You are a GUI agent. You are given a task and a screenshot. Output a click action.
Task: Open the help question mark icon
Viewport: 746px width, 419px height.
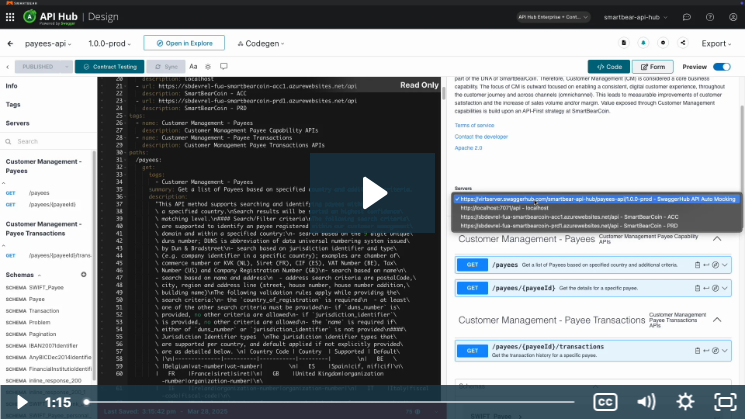[x=710, y=17]
